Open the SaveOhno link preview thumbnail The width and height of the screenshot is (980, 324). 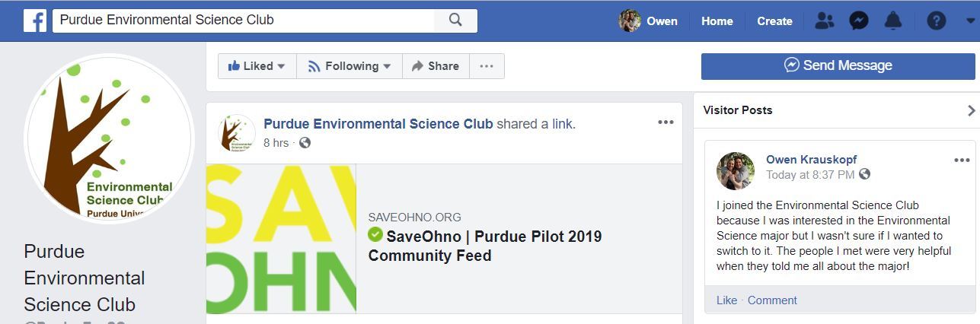(x=281, y=238)
